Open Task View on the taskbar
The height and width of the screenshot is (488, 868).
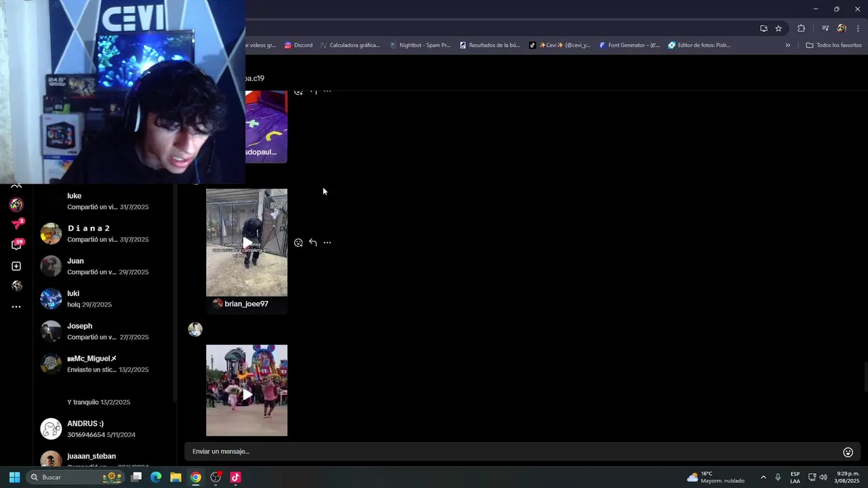(136, 477)
